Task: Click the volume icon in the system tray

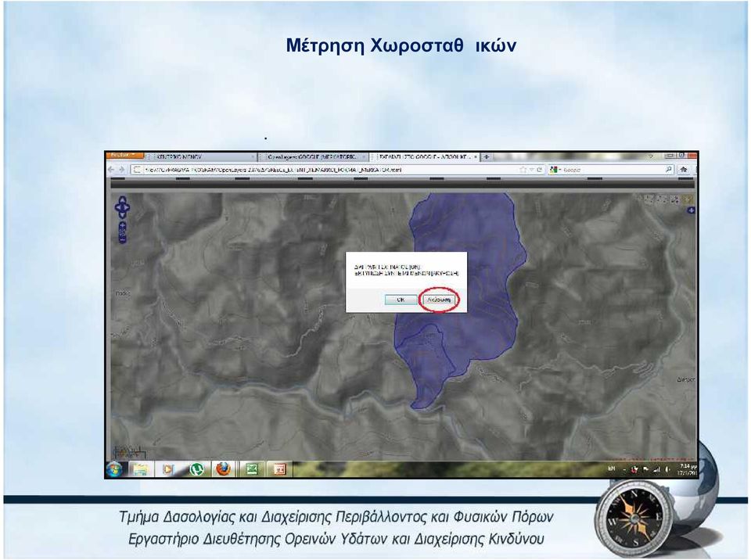Action: (x=667, y=469)
